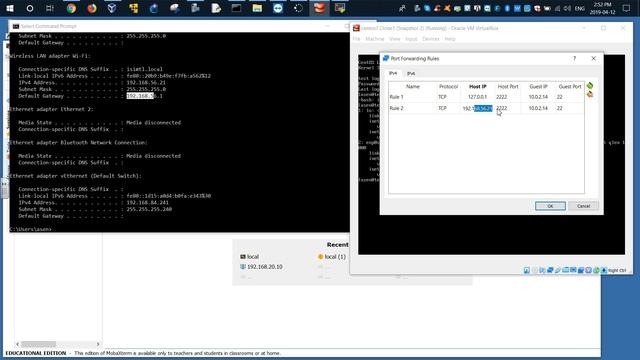640x360 pixels.
Task: Click the People icon on the taskbar
Action: (x=402, y=8)
